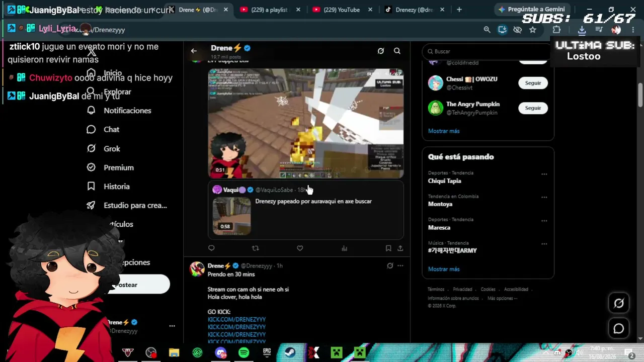Click the install app icon in the address bar
This screenshot has height=362, width=644.
502,30
